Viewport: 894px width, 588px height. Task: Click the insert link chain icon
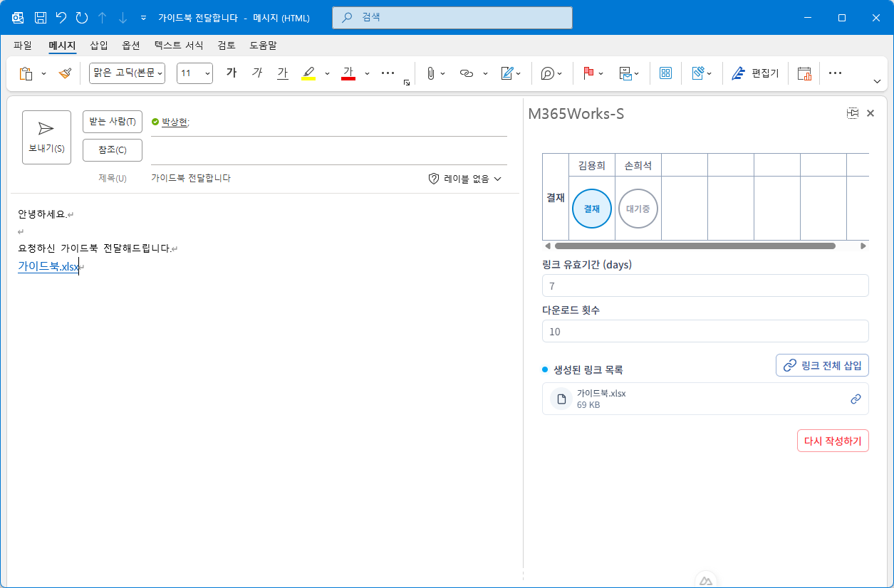467,73
